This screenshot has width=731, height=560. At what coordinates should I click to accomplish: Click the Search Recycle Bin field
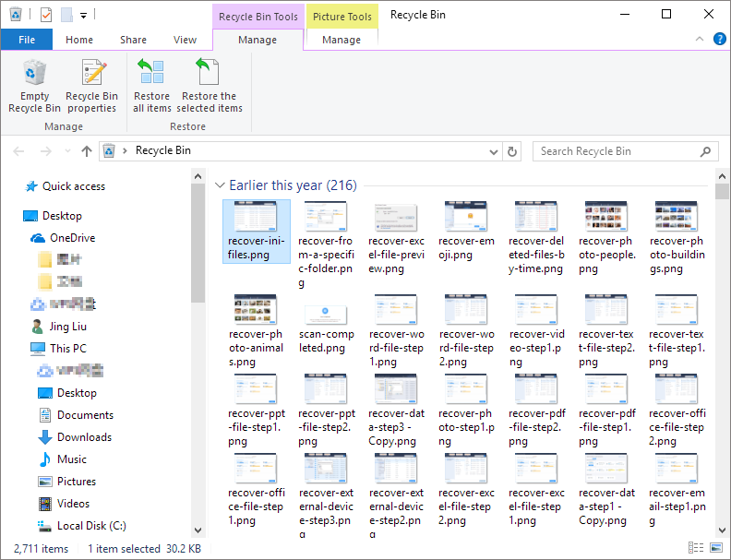617,151
